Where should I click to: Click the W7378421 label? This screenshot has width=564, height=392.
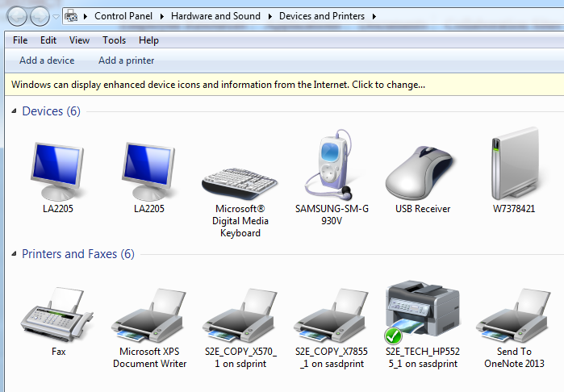tap(514, 209)
